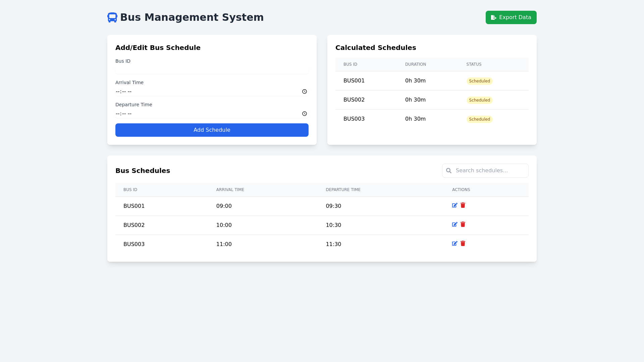The height and width of the screenshot is (362, 644).
Task: Delete BUS001 using the trash icon
Action: pyautogui.click(x=463, y=205)
